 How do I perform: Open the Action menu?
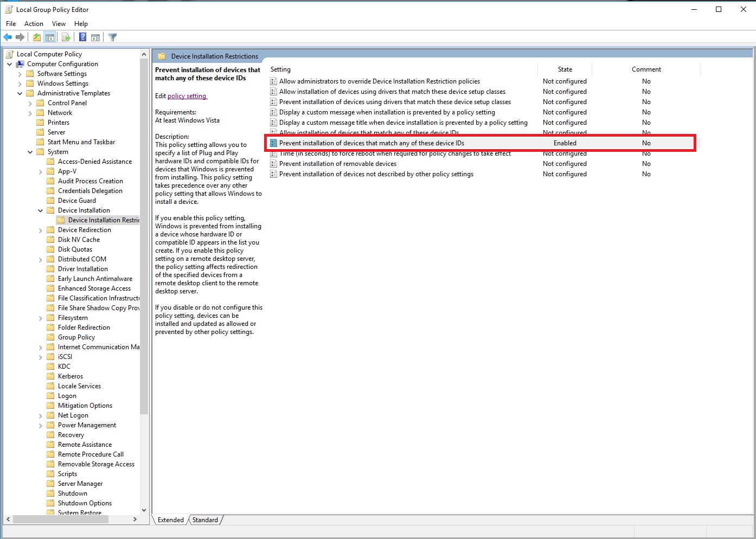pyautogui.click(x=34, y=24)
